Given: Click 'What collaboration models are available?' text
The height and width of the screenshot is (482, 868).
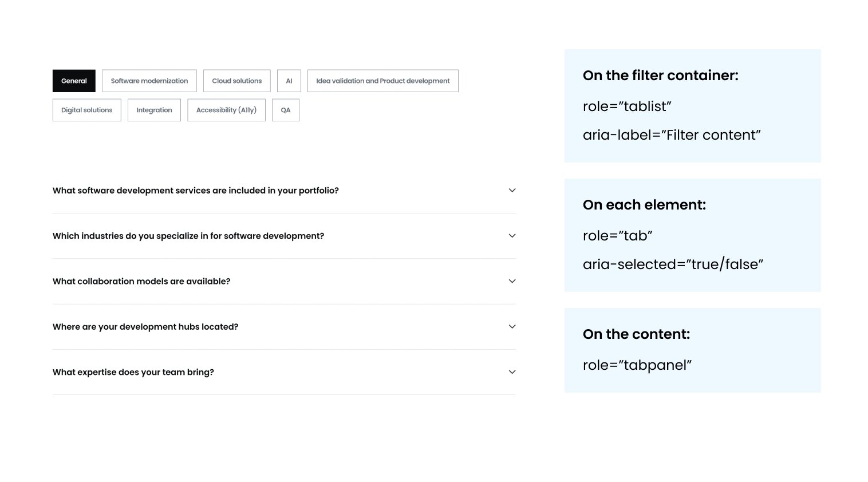Looking at the screenshot, I should pos(141,281).
